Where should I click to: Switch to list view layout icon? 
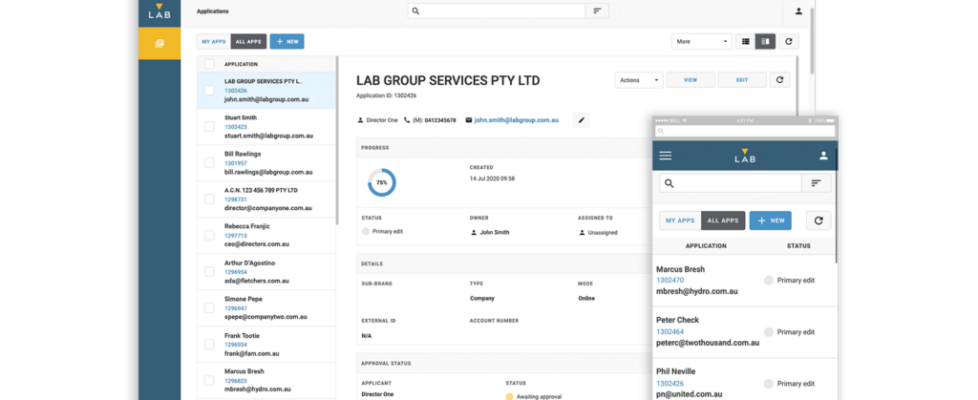pyautogui.click(x=745, y=42)
